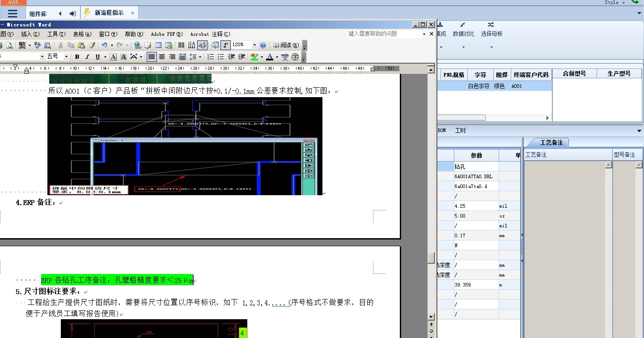Viewport: 644px width, 338px height.
Task: Toggle center alignment button
Action: click(161, 57)
